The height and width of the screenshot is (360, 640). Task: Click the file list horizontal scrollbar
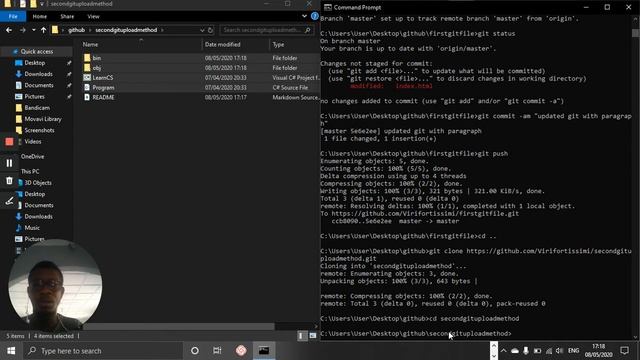tap(178, 327)
